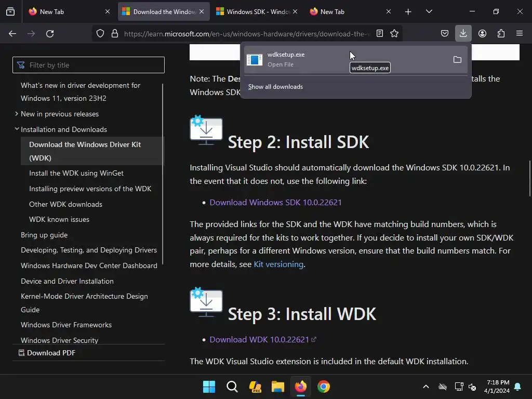Click Download PDF button
The height and width of the screenshot is (399, 532).
47,353
